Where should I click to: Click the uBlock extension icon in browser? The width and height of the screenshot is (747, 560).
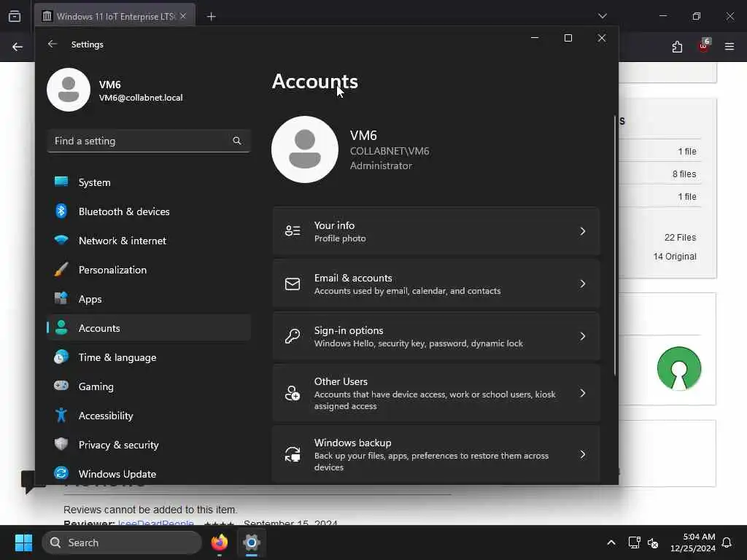[704, 46]
